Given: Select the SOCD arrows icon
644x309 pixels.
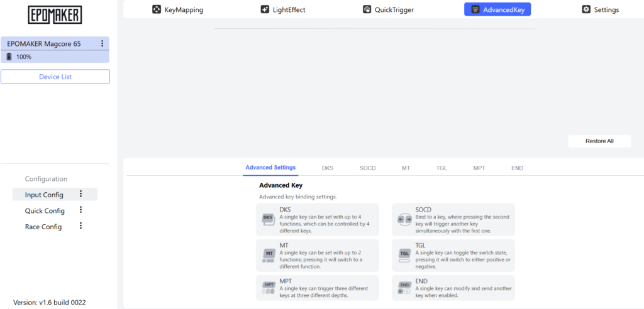Looking at the screenshot, I should [x=404, y=219].
